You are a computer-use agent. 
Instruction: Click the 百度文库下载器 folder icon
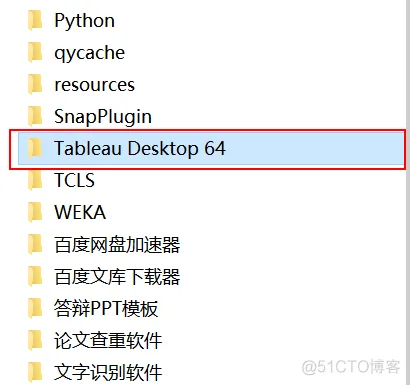[35, 276]
